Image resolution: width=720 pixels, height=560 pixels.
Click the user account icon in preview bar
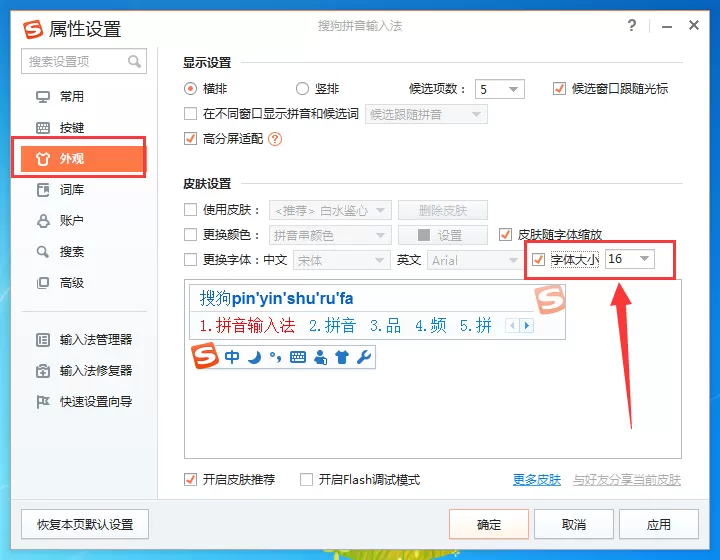pyautogui.click(x=320, y=357)
